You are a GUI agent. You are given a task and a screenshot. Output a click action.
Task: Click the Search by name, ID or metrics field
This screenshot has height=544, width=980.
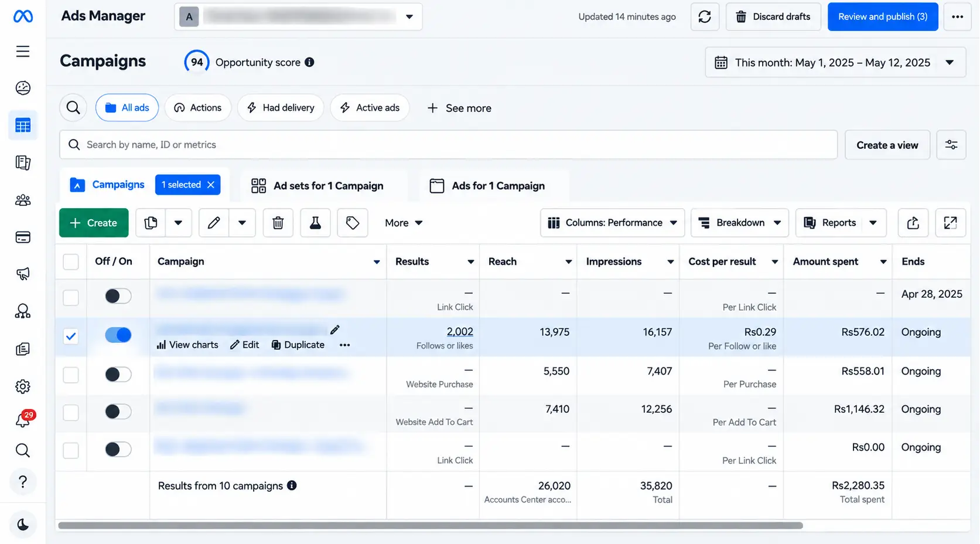449,145
